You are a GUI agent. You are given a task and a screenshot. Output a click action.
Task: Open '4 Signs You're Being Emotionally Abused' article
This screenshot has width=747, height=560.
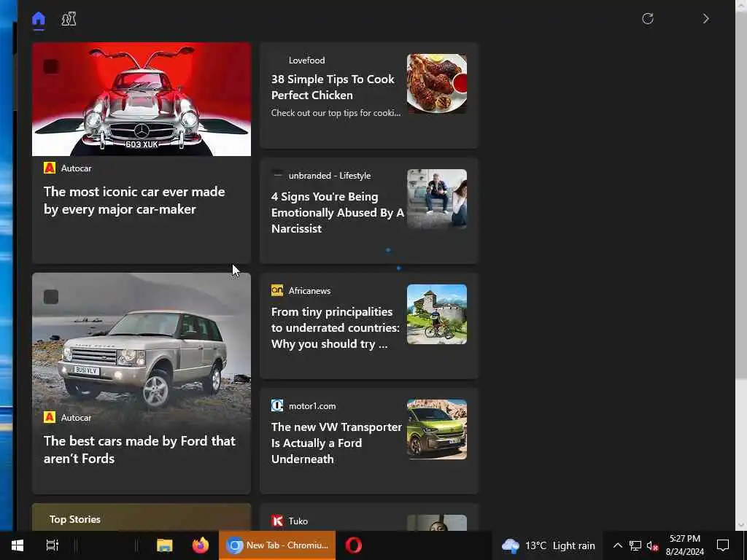[337, 212]
